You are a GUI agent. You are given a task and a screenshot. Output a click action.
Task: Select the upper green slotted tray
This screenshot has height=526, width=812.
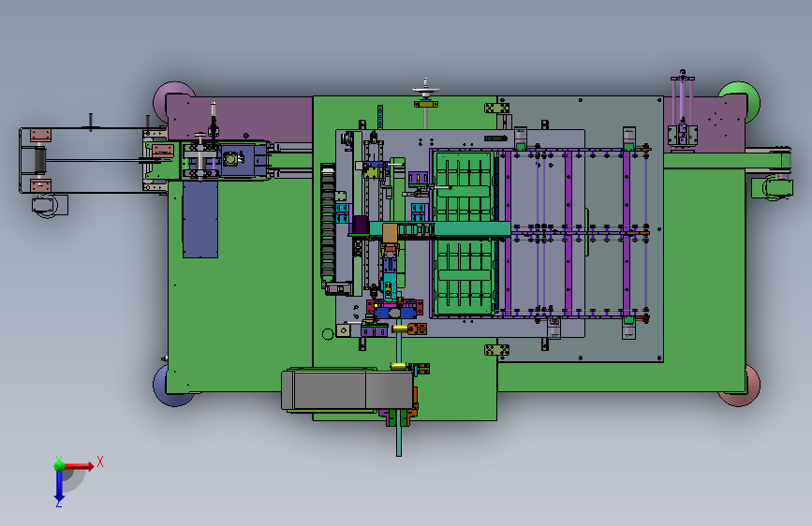[464, 186]
